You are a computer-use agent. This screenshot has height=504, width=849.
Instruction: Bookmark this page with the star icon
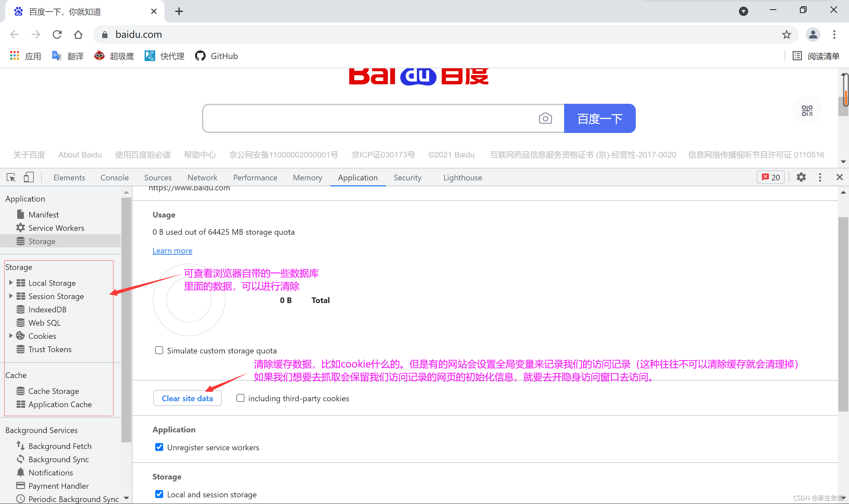point(787,34)
